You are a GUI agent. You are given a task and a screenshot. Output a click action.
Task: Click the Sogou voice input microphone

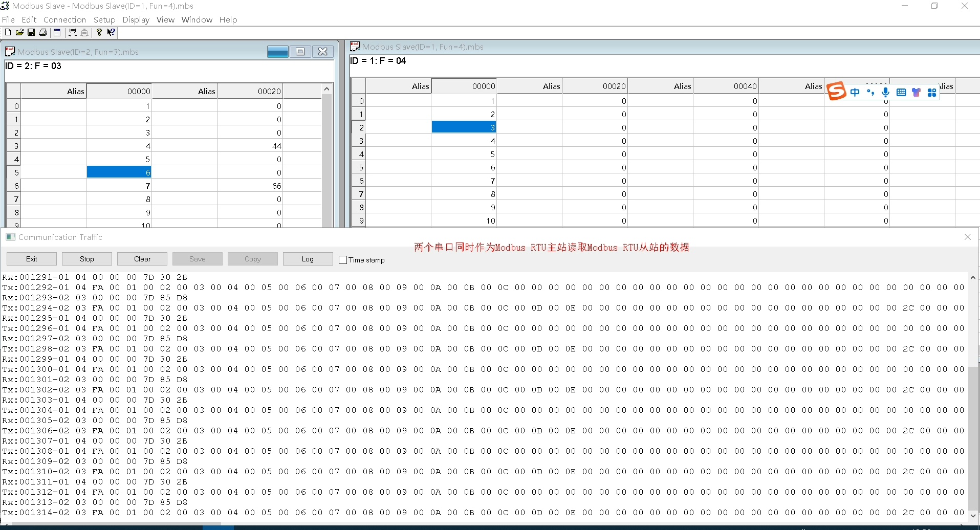[x=886, y=92]
